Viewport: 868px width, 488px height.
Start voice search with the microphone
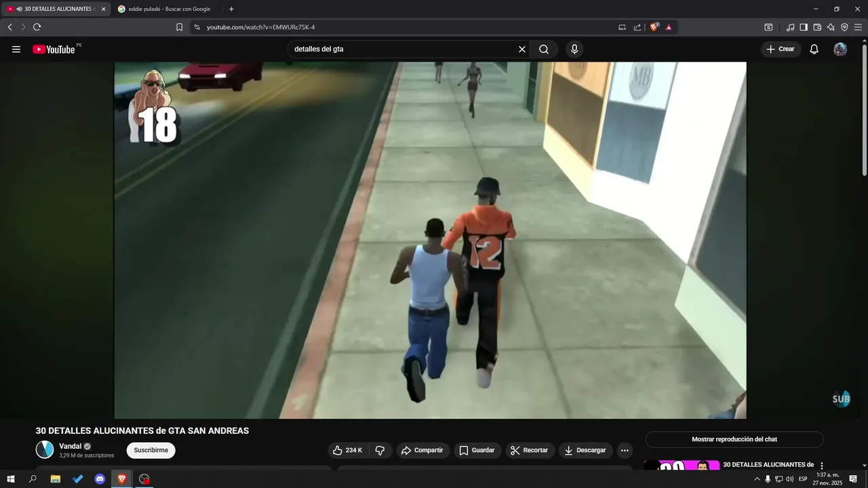tap(574, 49)
